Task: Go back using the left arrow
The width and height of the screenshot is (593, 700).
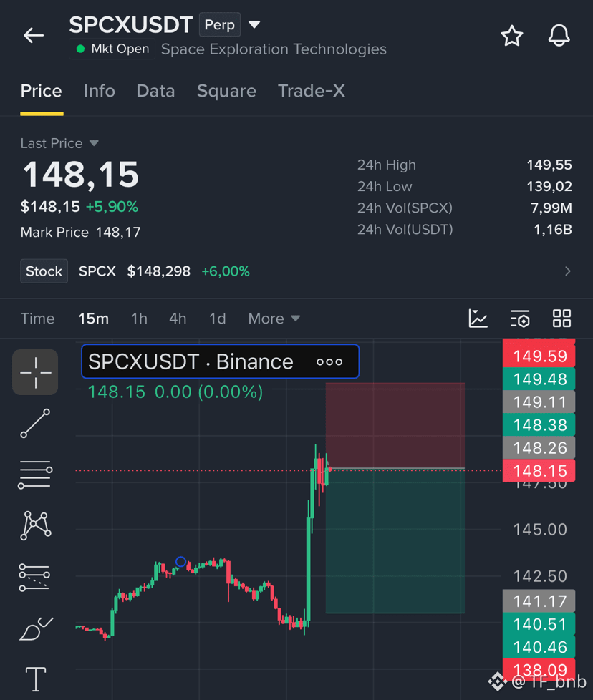Action: point(34,35)
